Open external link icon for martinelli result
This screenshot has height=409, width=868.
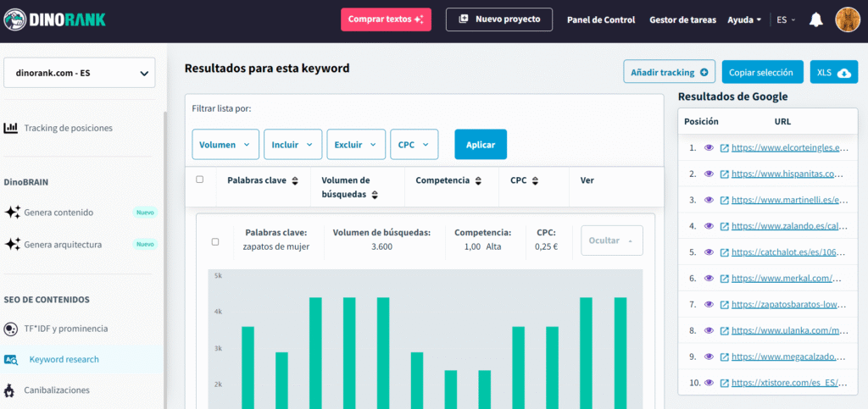[724, 200]
